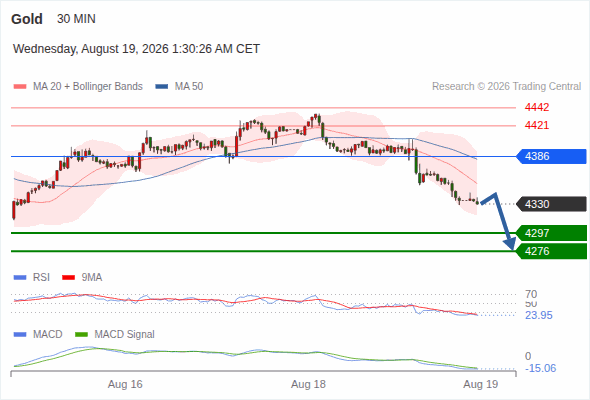Click the MACD Signal green legend swatch
The width and height of the screenshot is (590, 400).
click(81, 335)
